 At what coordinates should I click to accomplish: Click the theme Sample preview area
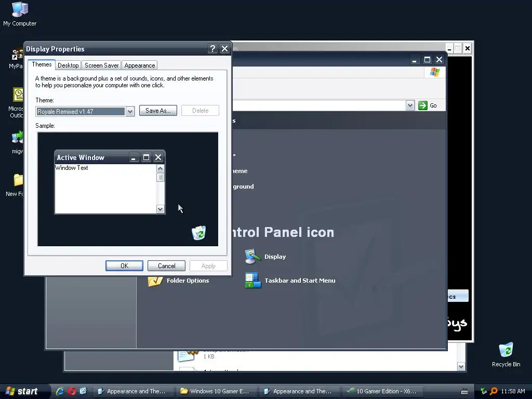pos(128,189)
